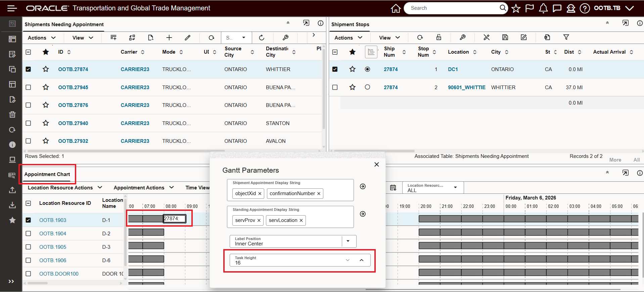The width and height of the screenshot is (644, 292).
Task: Click wrench icon in Shipments Needing Appointment toolbar
Action: point(286,38)
